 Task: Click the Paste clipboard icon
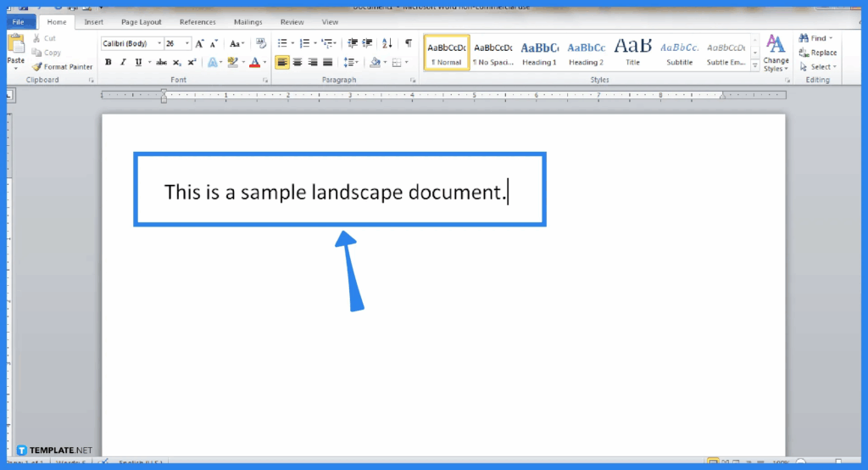point(16,44)
